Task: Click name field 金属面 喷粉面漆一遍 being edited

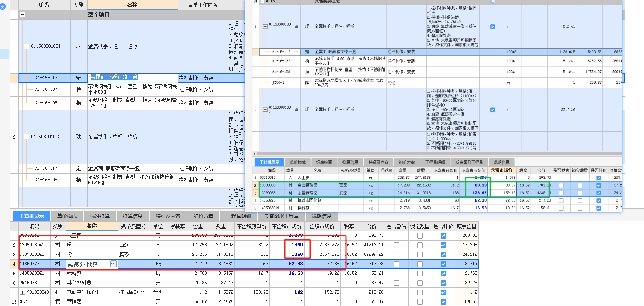Action: [x=133, y=78]
